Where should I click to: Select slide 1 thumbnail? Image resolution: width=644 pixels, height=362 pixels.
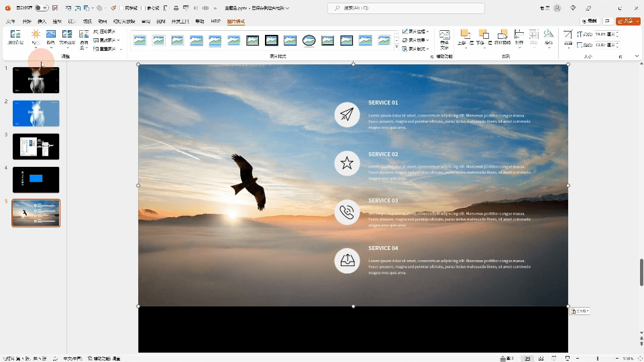(x=36, y=80)
